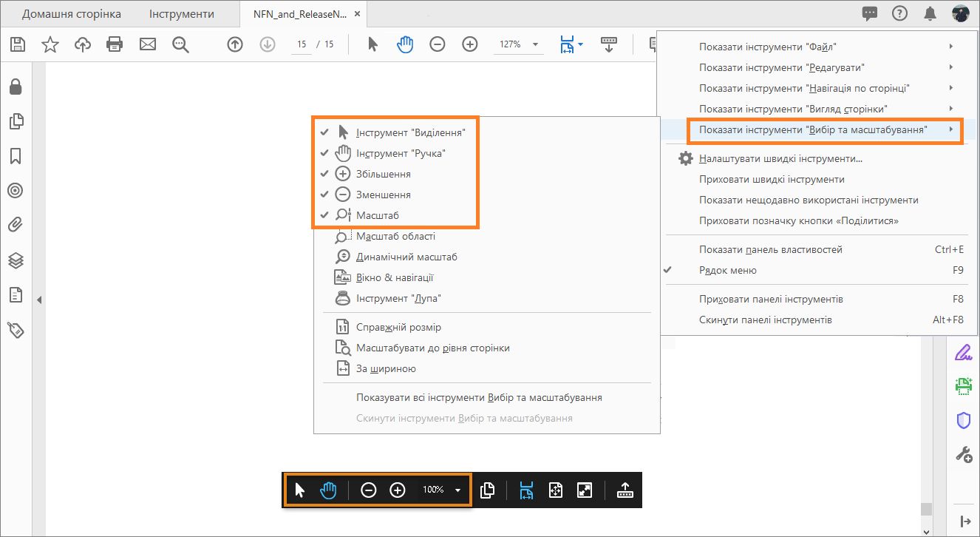Click the page number field showing 15

pos(300,44)
